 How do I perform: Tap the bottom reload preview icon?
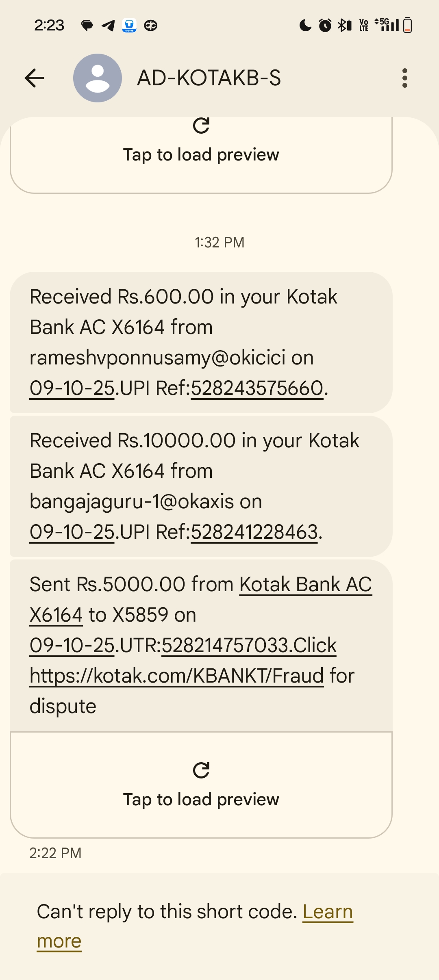pyautogui.click(x=201, y=770)
